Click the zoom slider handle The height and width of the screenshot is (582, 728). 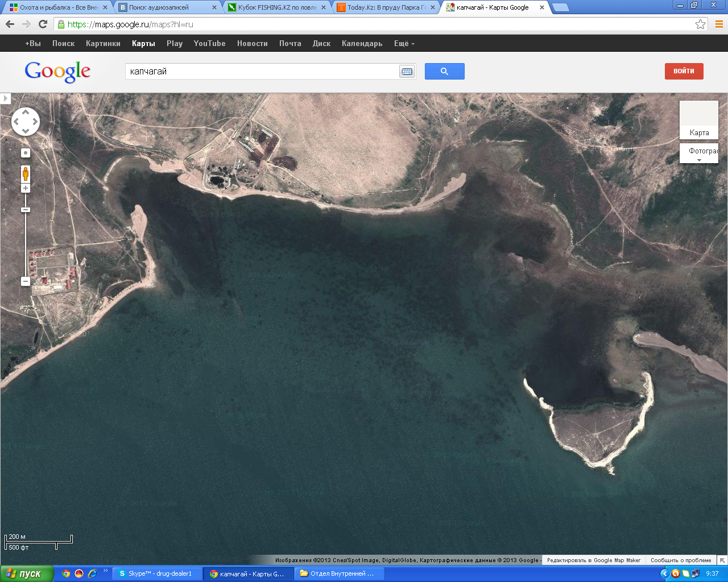(x=26, y=210)
